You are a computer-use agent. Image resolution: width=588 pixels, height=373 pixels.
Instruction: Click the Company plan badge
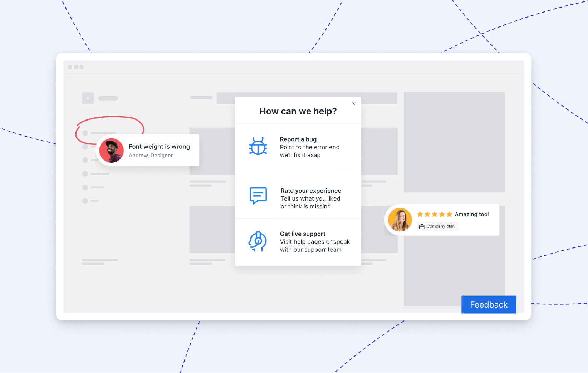coord(437,226)
